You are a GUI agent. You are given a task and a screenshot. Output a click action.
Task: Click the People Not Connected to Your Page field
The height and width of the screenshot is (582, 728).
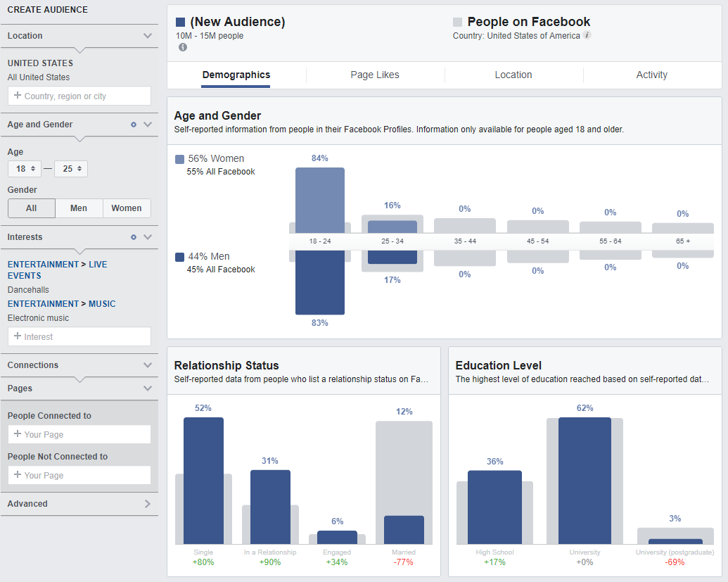[79, 475]
